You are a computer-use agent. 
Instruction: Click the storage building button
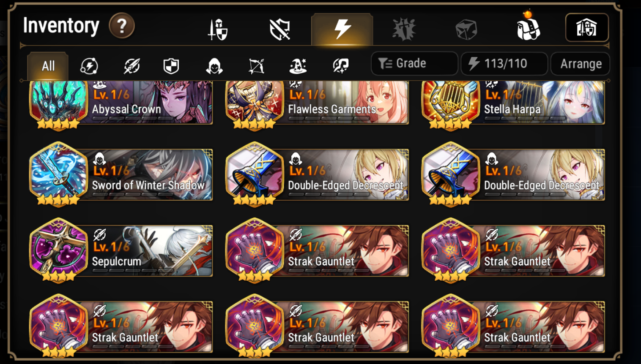tap(587, 28)
